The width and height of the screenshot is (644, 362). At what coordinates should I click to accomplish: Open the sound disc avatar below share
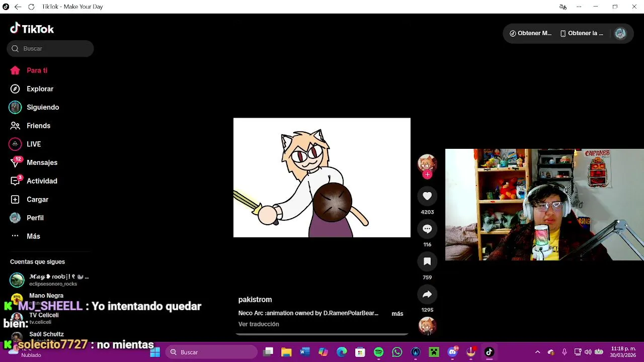(x=427, y=326)
